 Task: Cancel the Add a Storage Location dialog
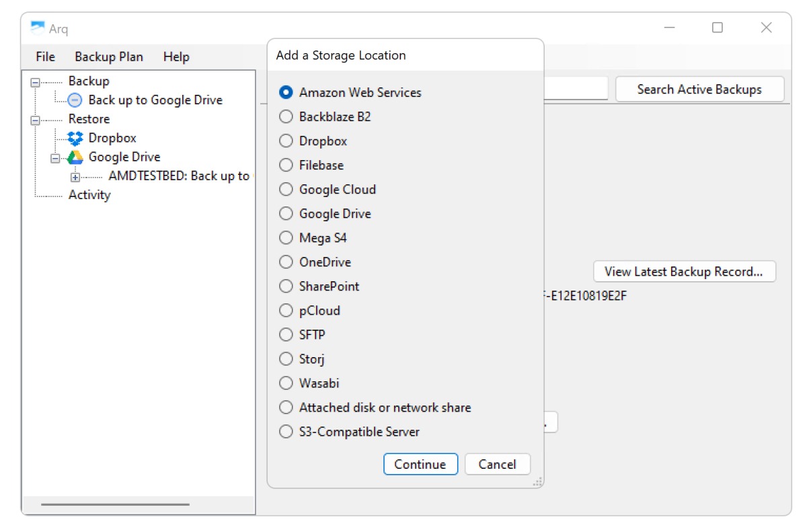pyautogui.click(x=497, y=464)
